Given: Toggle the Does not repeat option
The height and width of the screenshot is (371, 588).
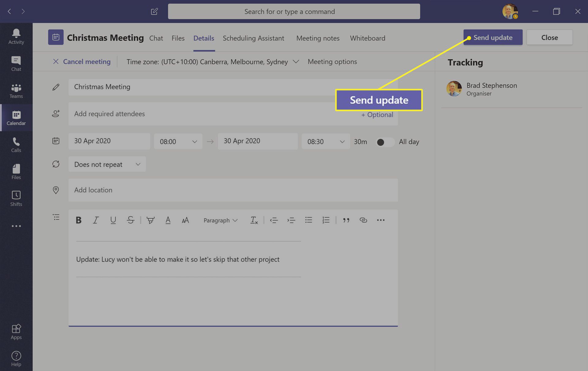Looking at the screenshot, I should (107, 164).
